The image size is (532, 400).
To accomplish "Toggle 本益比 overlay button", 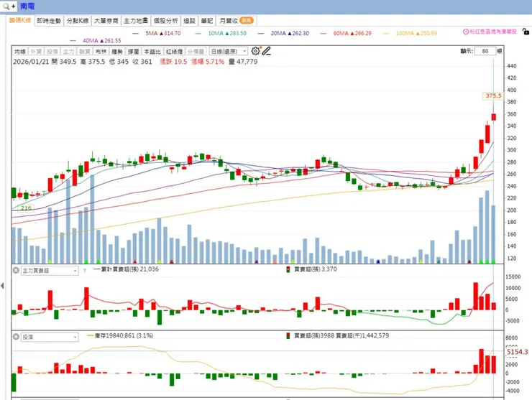I will 152,52.
